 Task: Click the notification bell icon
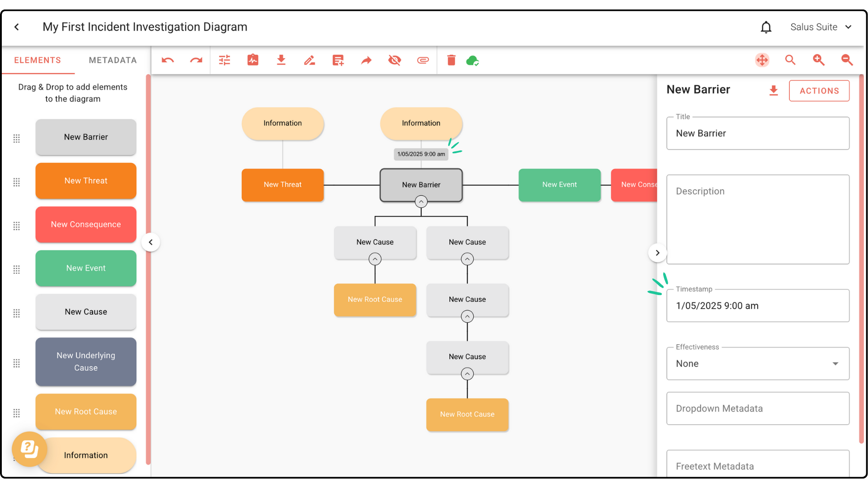pos(766,27)
